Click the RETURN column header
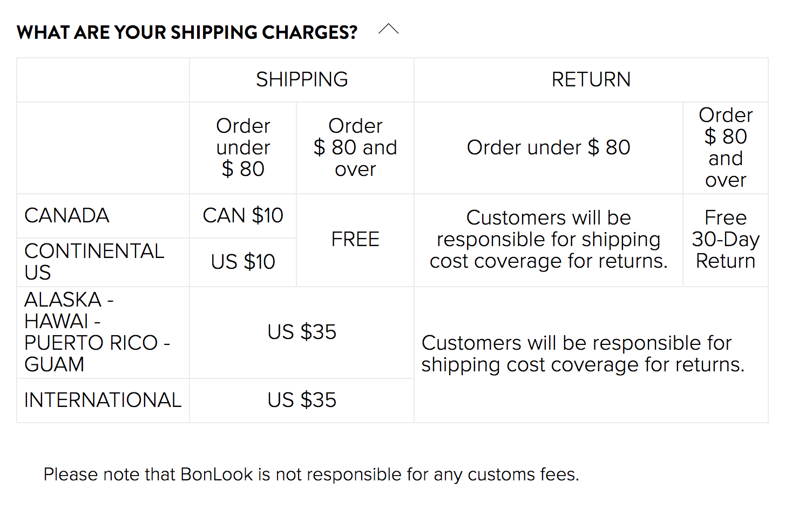Image resolution: width=812 pixels, height=516 pixels. coord(591,80)
